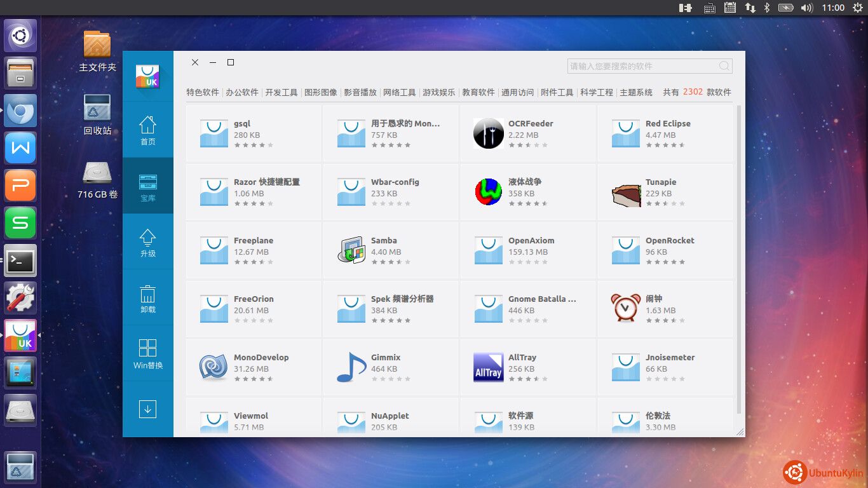This screenshot has width=868, height=488.
Task: Open the Win替换 sidebar section
Action: [x=147, y=353]
